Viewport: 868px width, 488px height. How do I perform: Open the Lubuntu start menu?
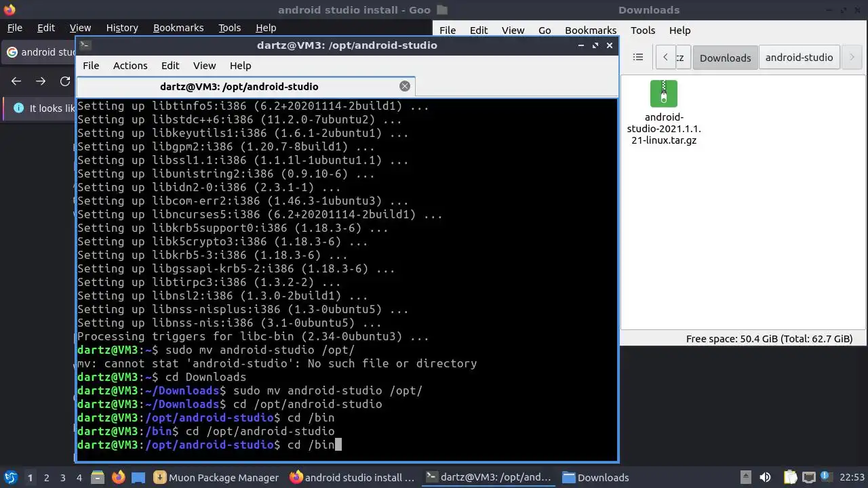11,477
